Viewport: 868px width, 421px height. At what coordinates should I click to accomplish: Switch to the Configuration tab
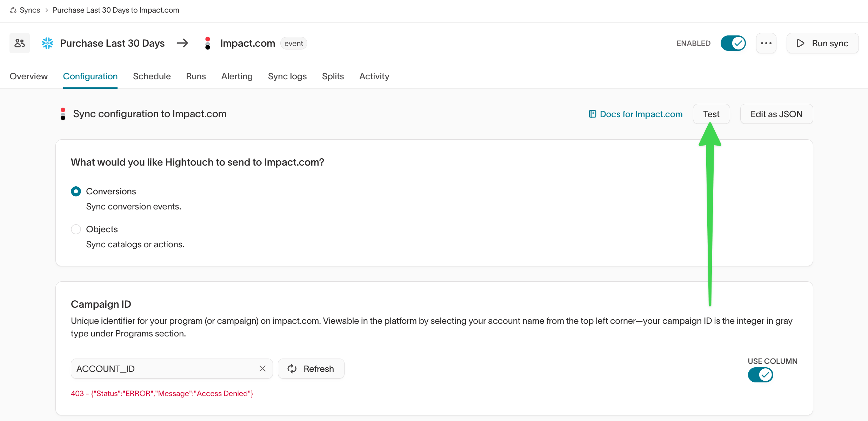click(90, 76)
